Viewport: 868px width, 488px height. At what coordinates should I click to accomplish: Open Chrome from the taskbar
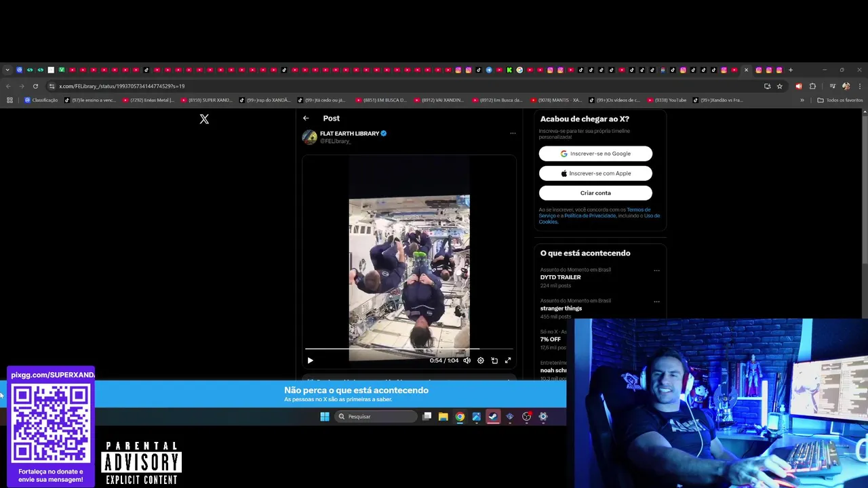(x=460, y=417)
